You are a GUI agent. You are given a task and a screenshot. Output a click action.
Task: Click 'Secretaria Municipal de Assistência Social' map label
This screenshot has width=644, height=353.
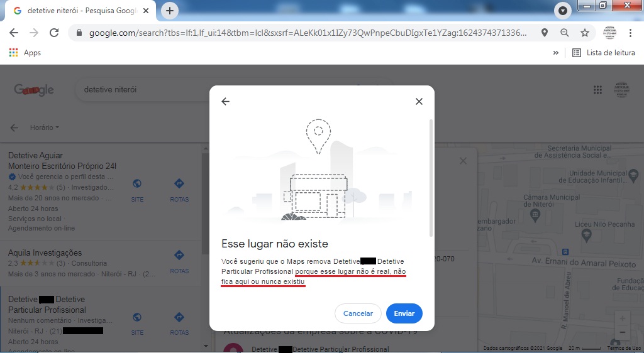click(573, 152)
